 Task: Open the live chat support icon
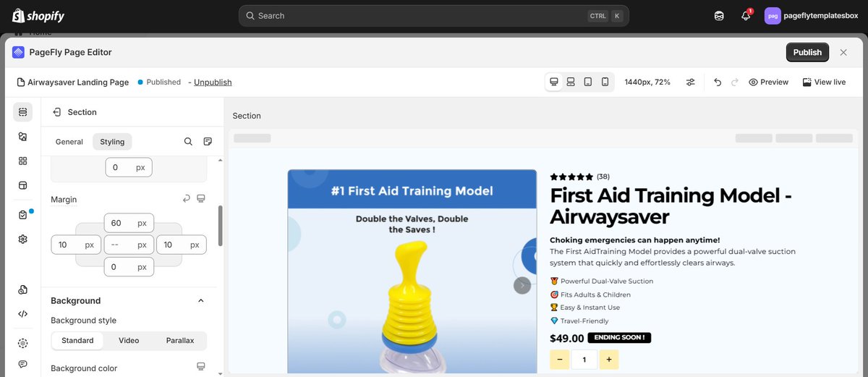tap(22, 364)
